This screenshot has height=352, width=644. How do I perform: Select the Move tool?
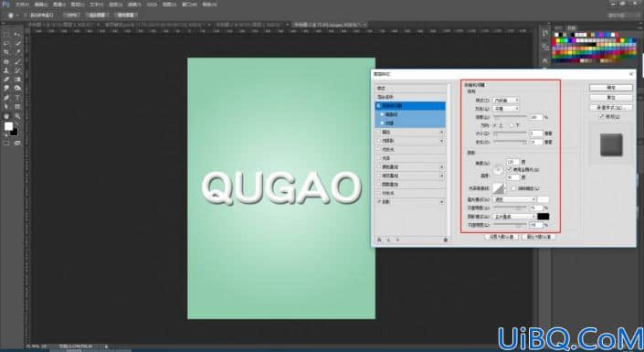pyautogui.click(x=17, y=34)
